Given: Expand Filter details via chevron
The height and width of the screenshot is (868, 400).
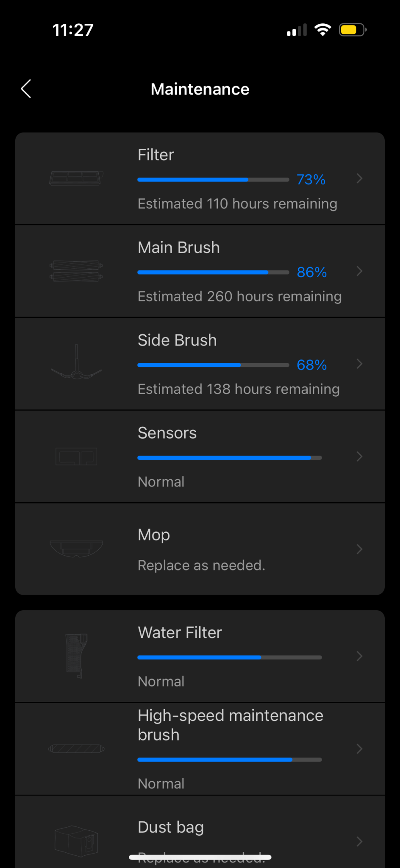Looking at the screenshot, I should tap(359, 178).
